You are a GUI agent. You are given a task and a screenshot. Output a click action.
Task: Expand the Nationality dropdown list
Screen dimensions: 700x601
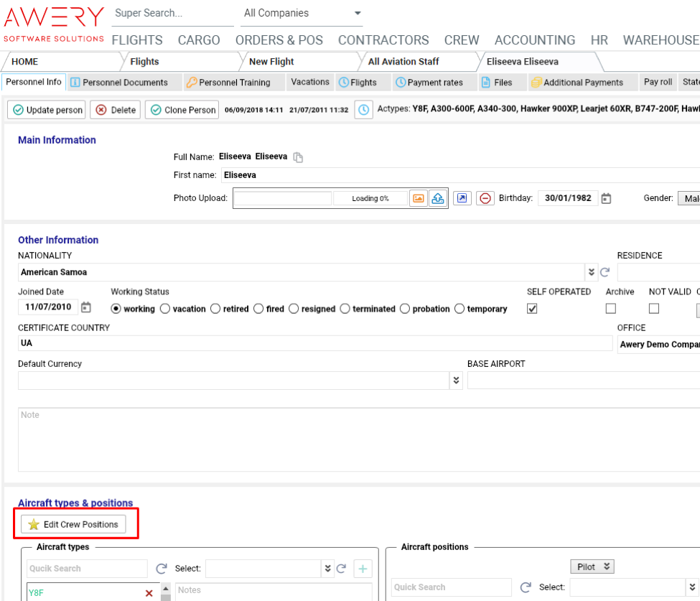(x=592, y=272)
